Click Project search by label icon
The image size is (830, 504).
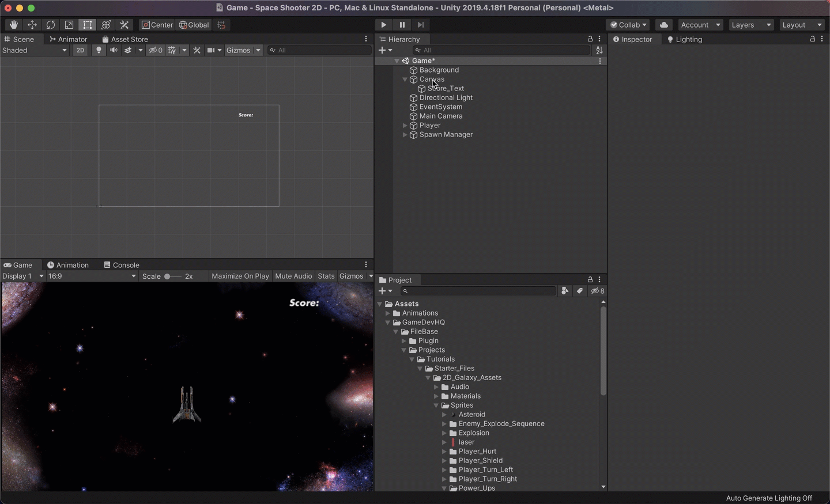pyautogui.click(x=580, y=291)
